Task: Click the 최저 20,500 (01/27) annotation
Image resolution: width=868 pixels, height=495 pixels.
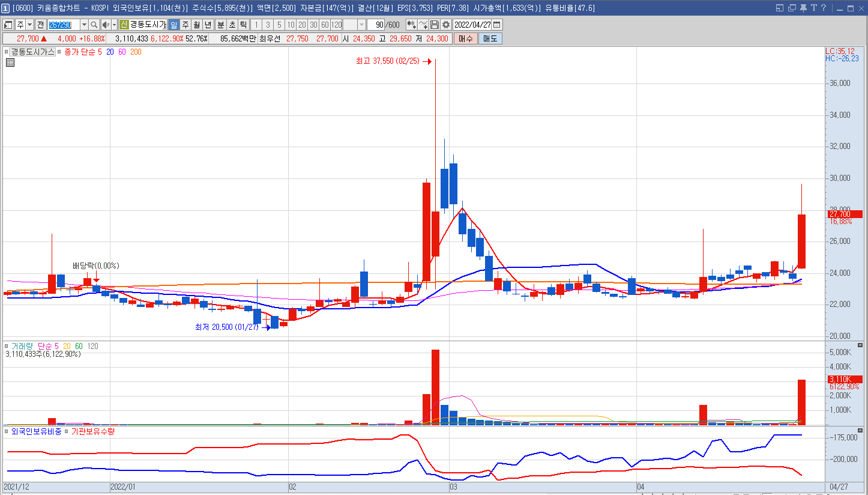Action: (x=226, y=327)
